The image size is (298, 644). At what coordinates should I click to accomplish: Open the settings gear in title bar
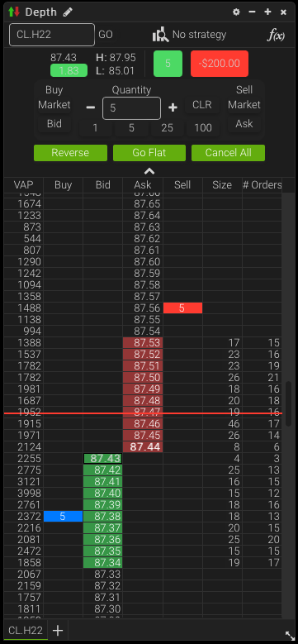(x=236, y=12)
